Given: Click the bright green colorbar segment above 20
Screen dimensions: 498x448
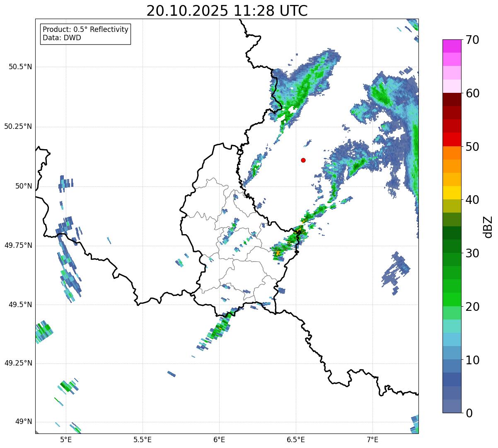Looking at the screenshot, I should (x=452, y=300).
